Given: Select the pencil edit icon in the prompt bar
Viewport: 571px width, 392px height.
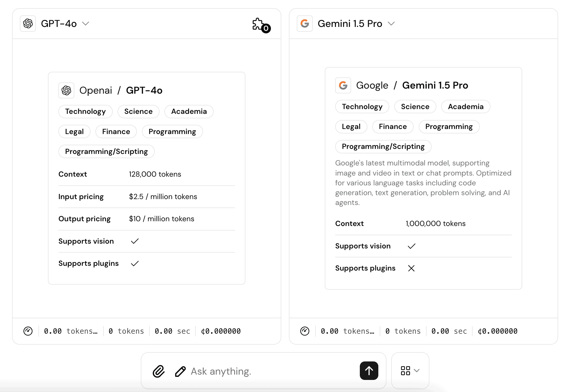Looking at the screenshot, I should pyautogui.click(x=180, y=371).
